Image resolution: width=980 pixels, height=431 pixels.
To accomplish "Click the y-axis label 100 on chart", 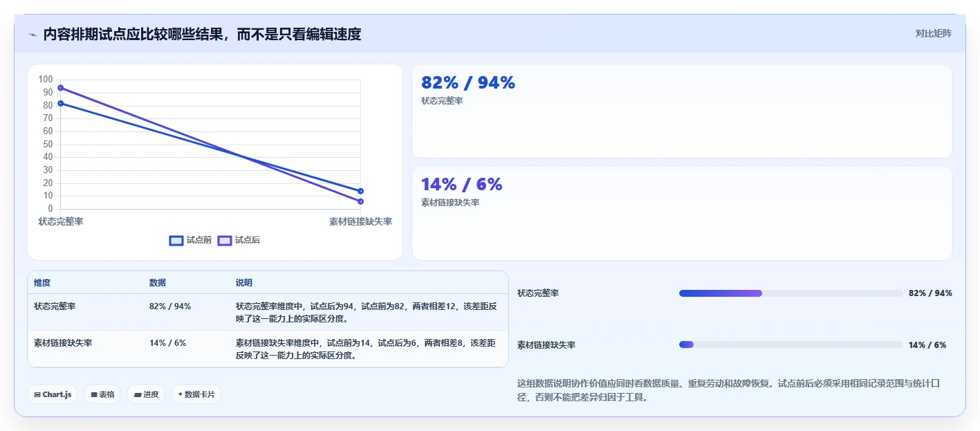I will [46, 80].
